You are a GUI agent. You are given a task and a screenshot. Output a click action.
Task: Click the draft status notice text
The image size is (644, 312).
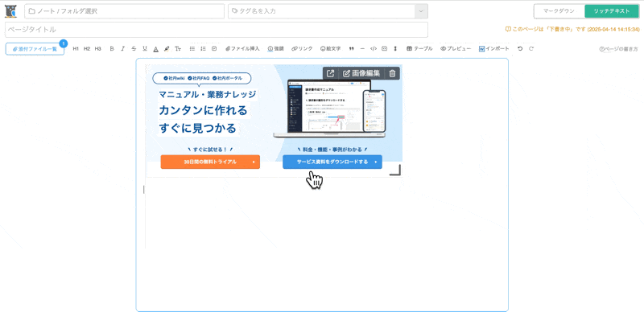click(572, 30)
